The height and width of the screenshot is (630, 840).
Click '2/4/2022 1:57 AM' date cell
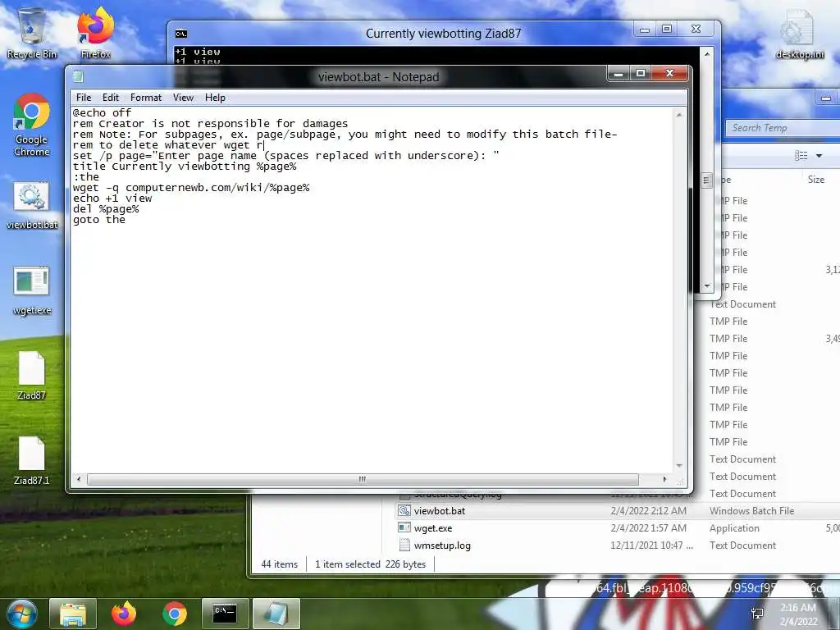648,528
